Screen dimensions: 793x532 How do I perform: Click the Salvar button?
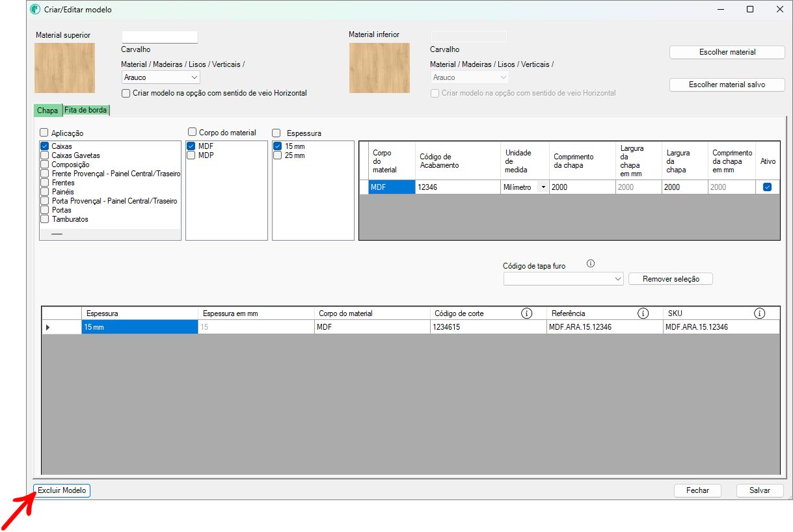(x=759, y=490)
